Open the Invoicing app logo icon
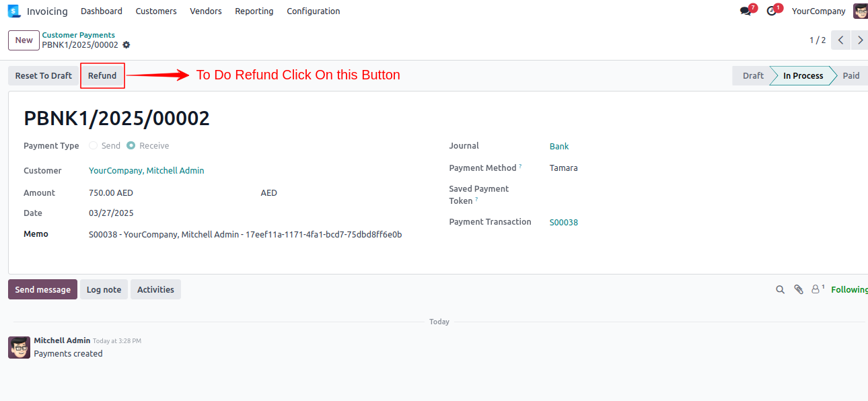The height and width of the screenshot is (401, 868). (14, 11)
